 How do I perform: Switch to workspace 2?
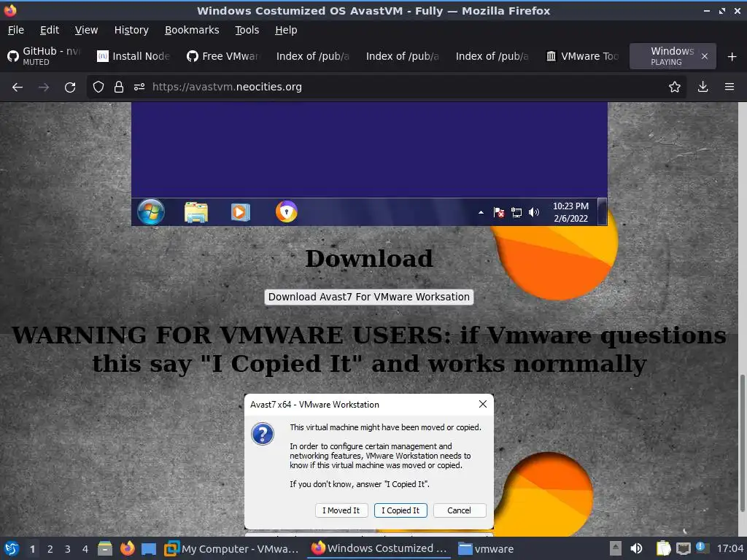(50, 549)
